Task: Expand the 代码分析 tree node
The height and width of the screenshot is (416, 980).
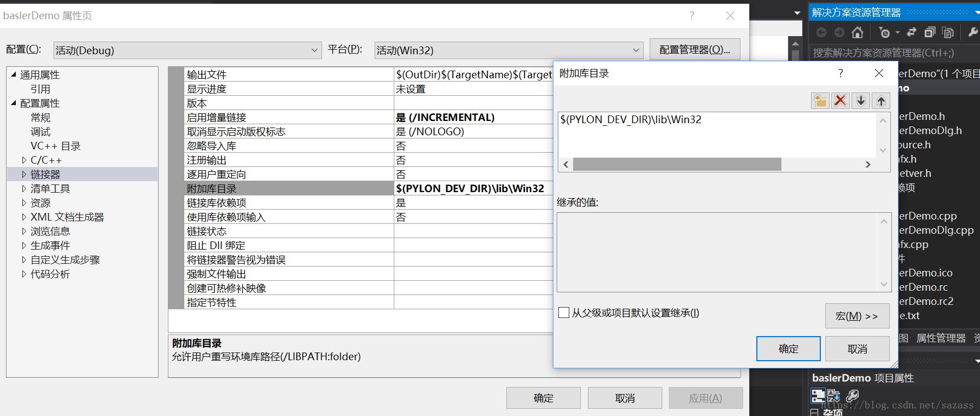Action: [24, 274]
